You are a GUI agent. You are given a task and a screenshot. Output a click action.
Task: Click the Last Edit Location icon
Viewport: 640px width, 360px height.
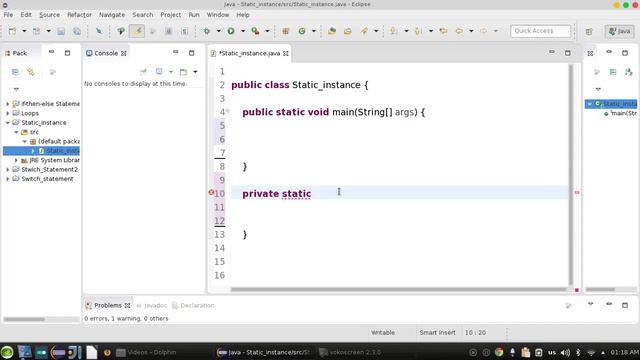[443, 31]
